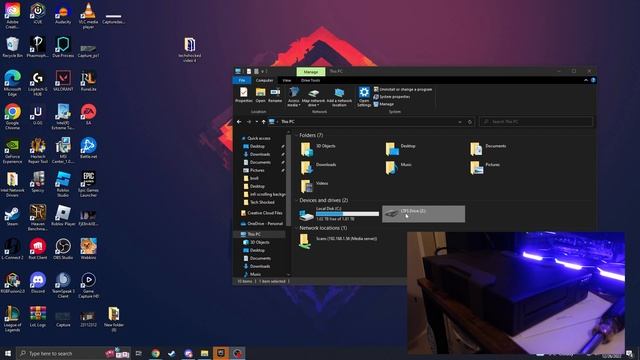Open the recent locations dropdown arrow
The height and width of the screenshot is (360, 640).
click(x=256, y=122)
